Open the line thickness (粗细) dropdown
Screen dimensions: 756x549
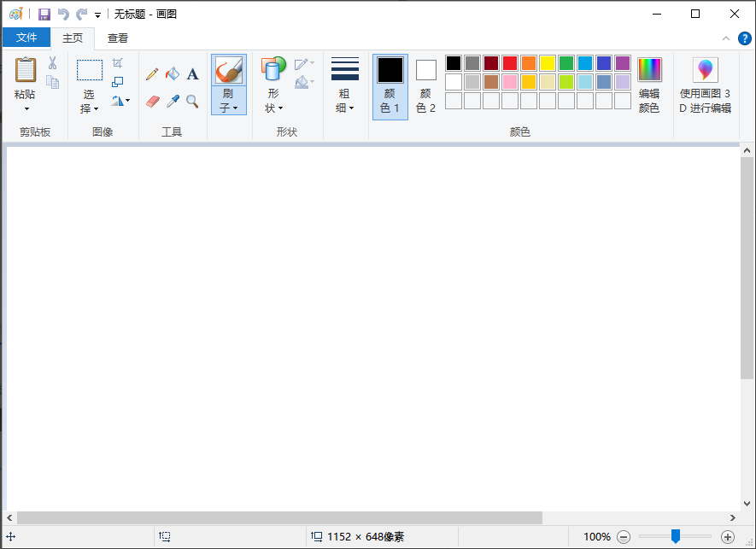pyautogui.click(x=345, y=108)
